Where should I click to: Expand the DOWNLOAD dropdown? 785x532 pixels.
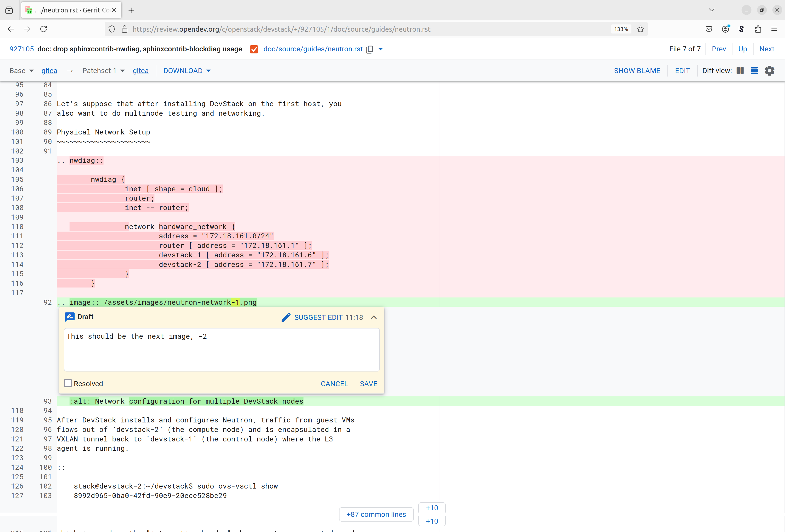(187, 71)
